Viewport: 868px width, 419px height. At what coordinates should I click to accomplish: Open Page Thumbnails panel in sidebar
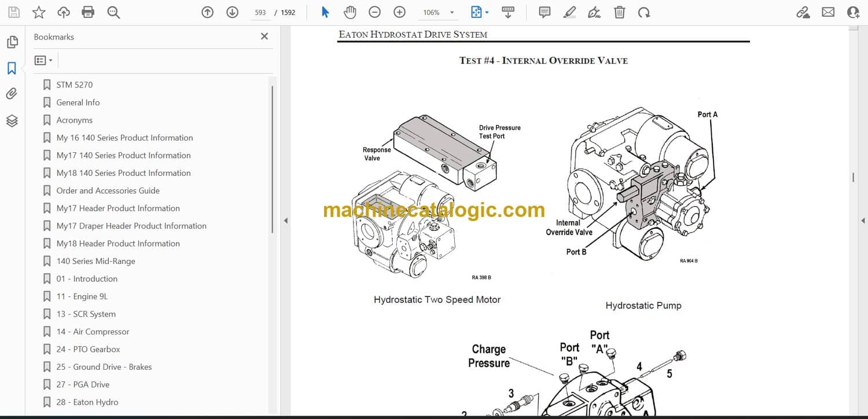pyautogui.click(x=12, y=42)
